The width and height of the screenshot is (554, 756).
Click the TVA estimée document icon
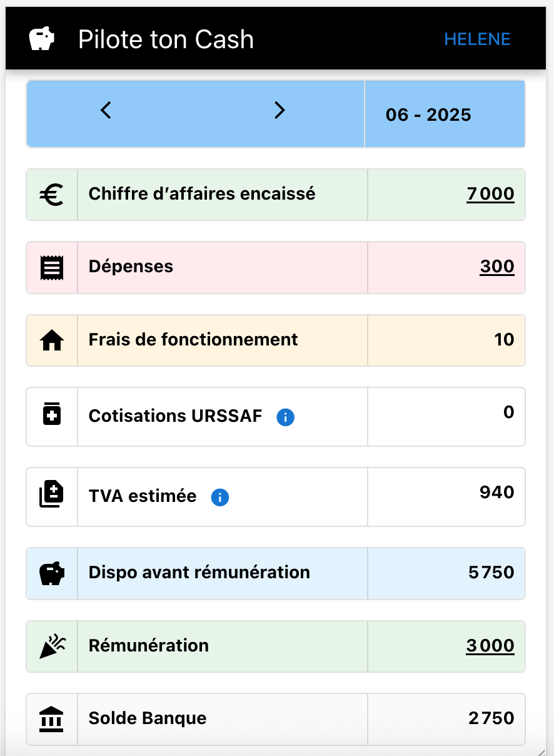click(x=52, y=496)
